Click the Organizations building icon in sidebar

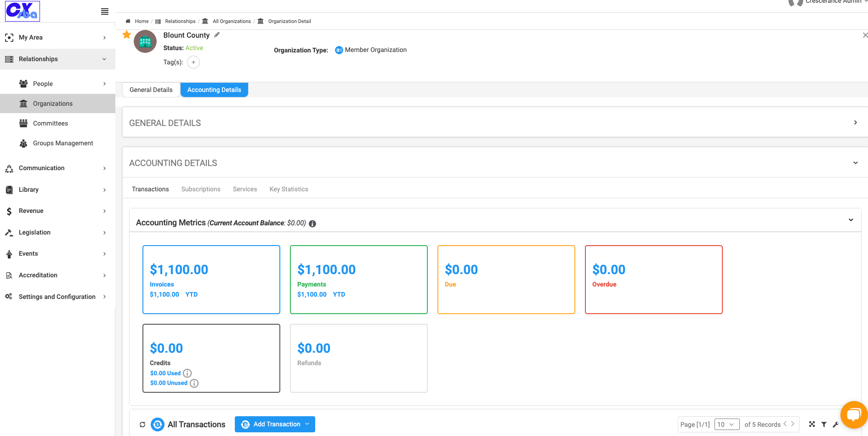(x=23, y=103)
